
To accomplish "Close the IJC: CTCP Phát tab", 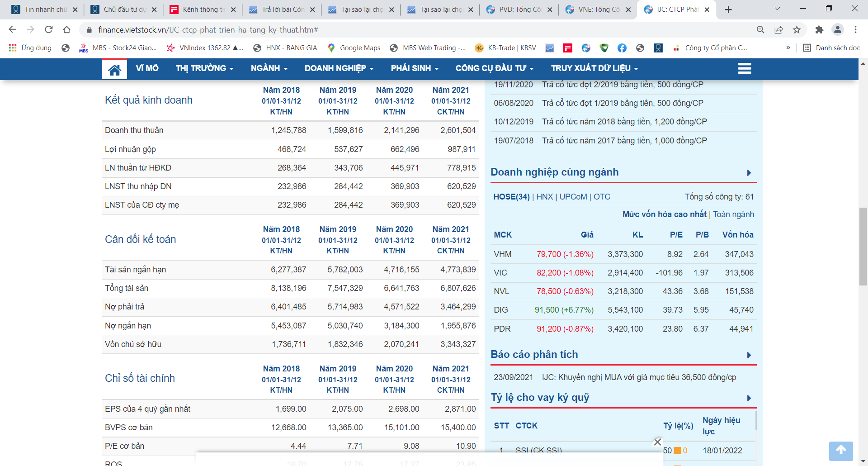I will click(707, 10).
